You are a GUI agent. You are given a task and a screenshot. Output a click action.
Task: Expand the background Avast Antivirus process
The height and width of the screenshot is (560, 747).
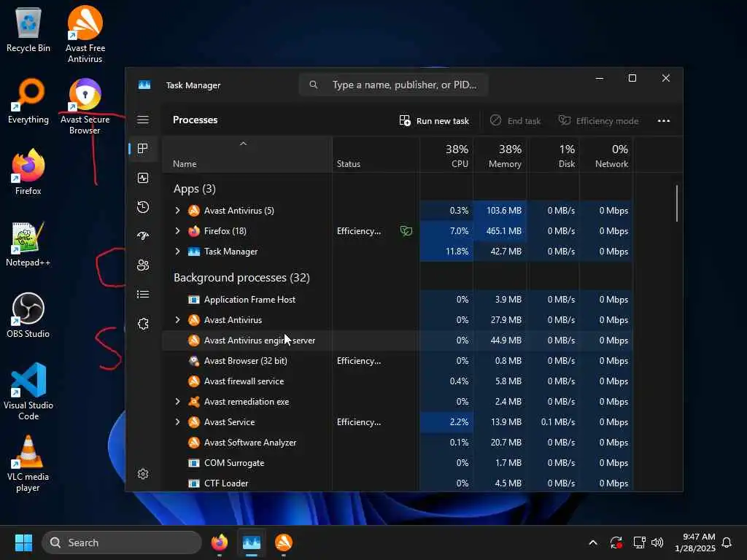point(177,320)
